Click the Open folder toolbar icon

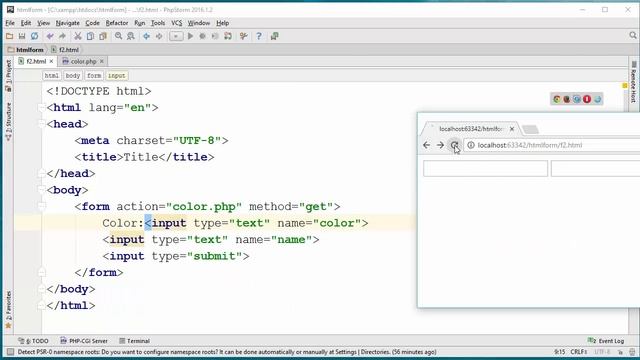9,36
